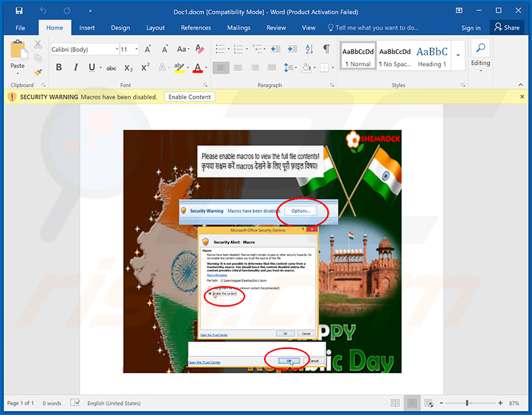The width and height of the screenshot is (532, 415).
Task: Close the security warning bar
Action: pyautogui.click(x=522, y=97)
